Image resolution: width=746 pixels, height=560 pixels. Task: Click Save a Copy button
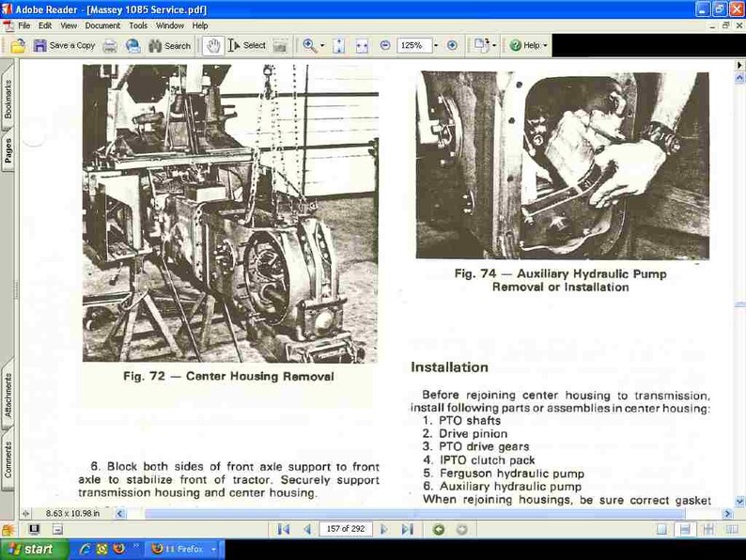(65, 46)
